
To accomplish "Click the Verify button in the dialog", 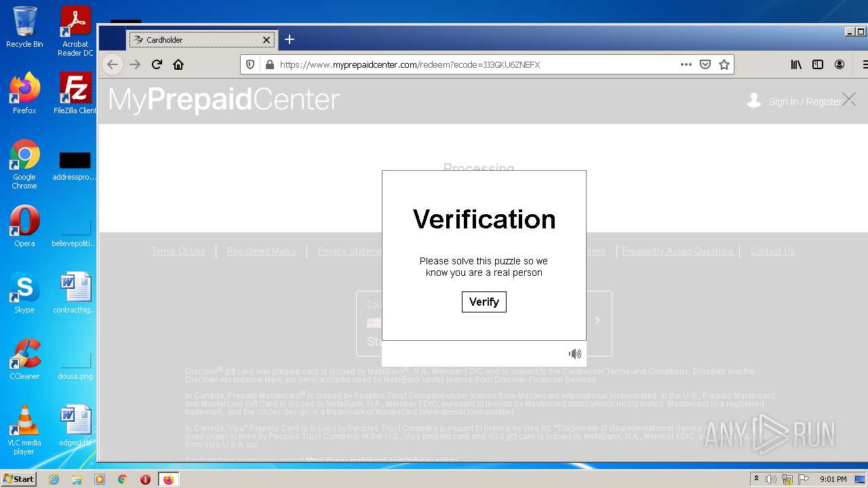I will (x=484, y=302).
